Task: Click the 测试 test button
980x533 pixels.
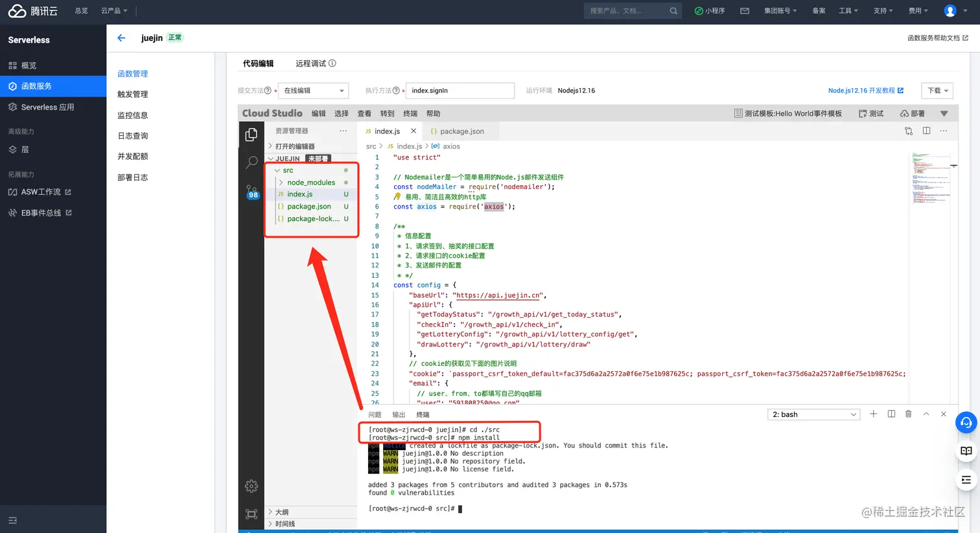Action: [x=871, y=113]
